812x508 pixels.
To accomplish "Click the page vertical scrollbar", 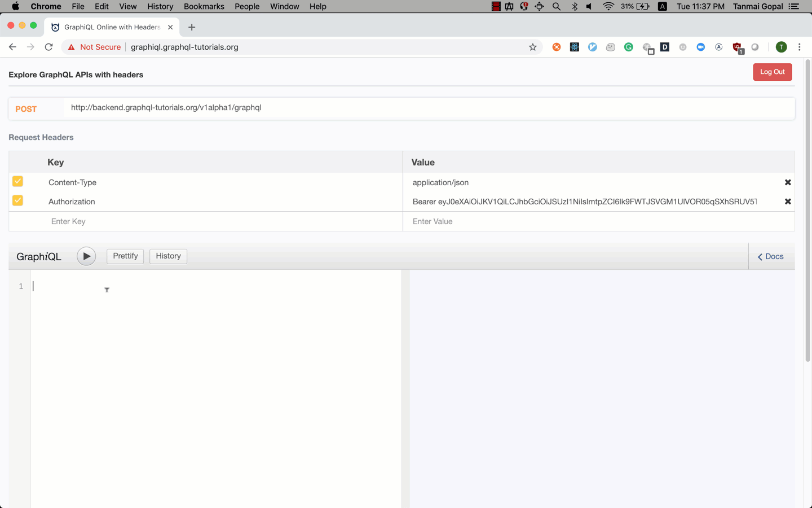I will [x=807, y=210].
